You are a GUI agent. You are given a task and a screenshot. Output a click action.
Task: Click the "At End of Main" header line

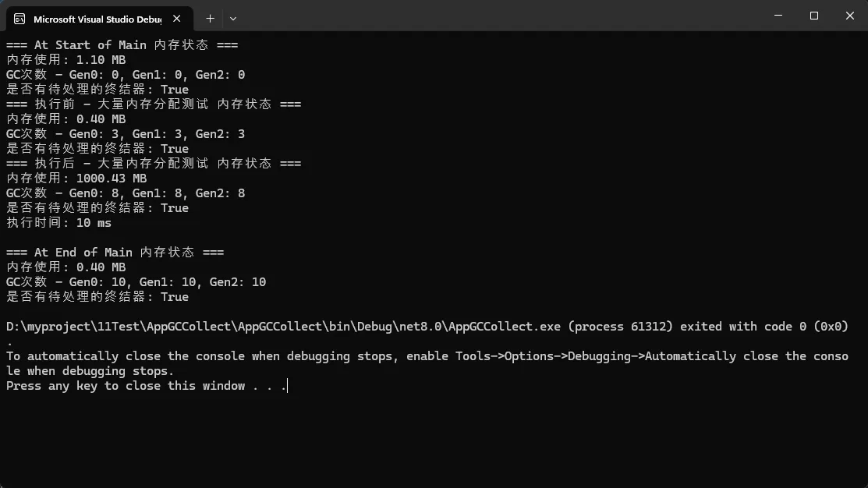(x=115, y=253)
